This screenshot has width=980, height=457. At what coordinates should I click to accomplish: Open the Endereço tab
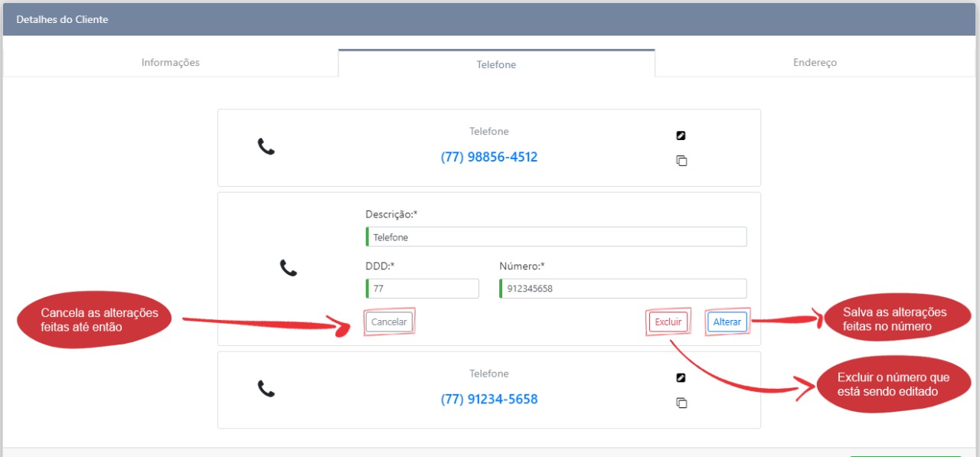(815, 63)
